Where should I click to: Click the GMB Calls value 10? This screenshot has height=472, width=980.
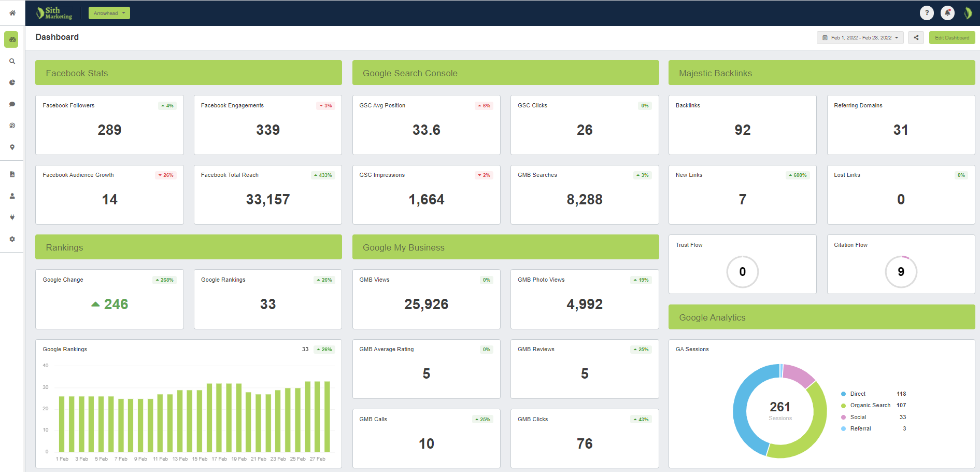pyautogui.click(x=427, y=443)
